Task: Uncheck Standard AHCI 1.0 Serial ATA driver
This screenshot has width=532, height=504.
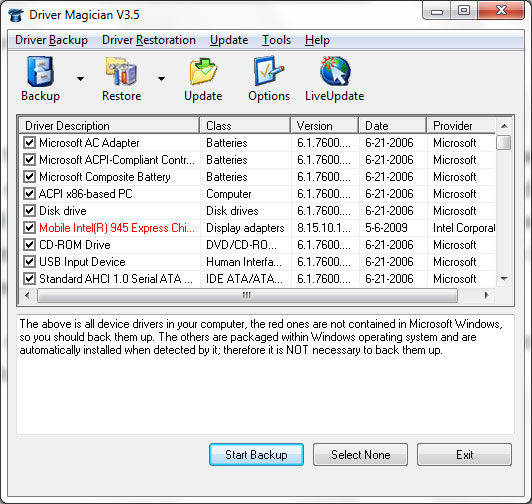Action: (x=30, y=279)
